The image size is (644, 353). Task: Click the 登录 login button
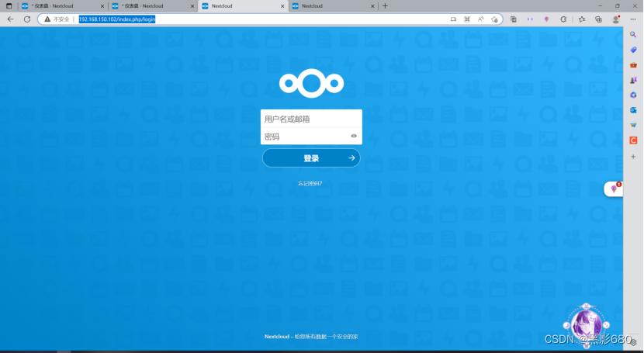pos(311,158)
